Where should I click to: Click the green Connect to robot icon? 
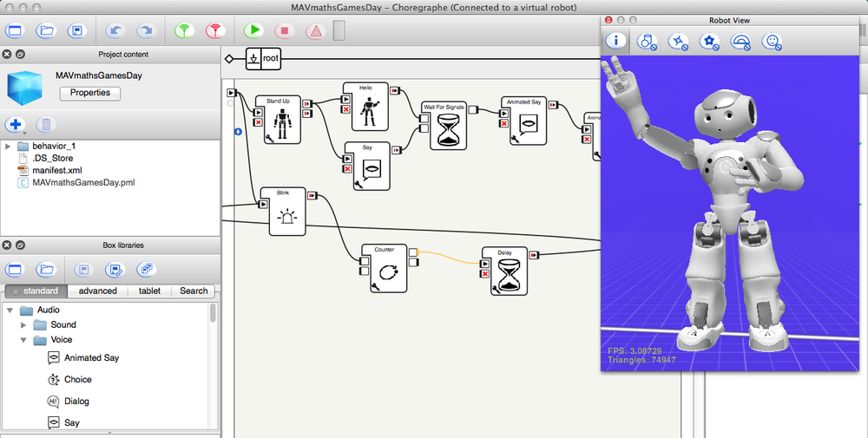click(183, 30)
